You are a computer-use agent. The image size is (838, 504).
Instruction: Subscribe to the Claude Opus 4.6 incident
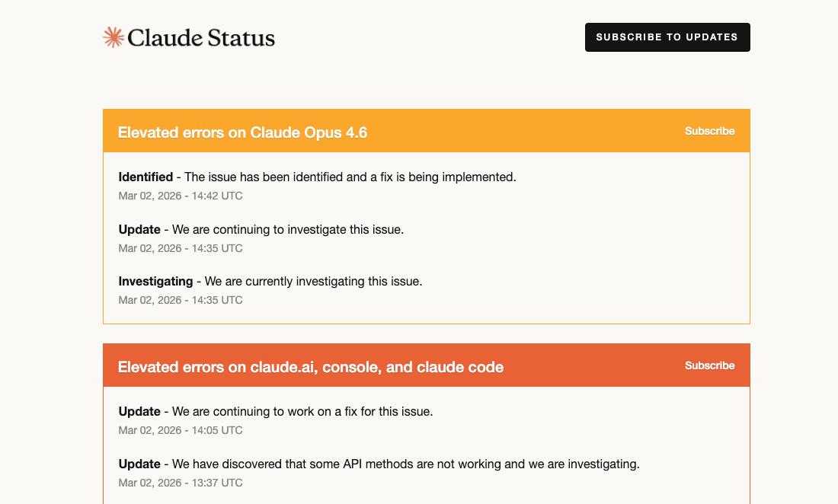[x=709, y=131]
